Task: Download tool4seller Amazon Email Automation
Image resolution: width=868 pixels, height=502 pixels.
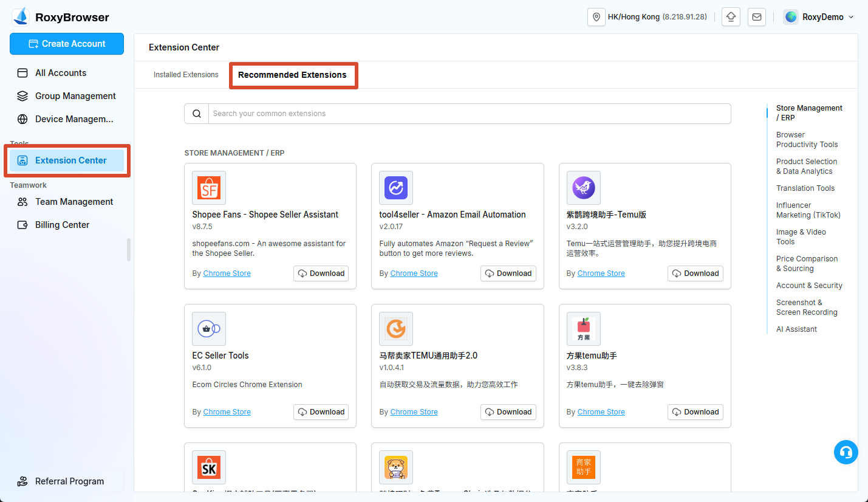Action: (x=508, y=273)
